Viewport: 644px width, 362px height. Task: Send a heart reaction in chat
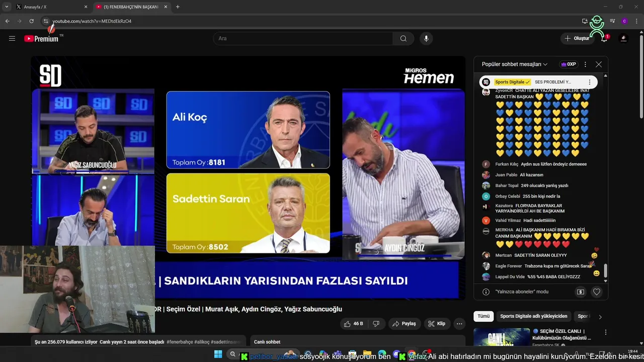click(597, 292)
